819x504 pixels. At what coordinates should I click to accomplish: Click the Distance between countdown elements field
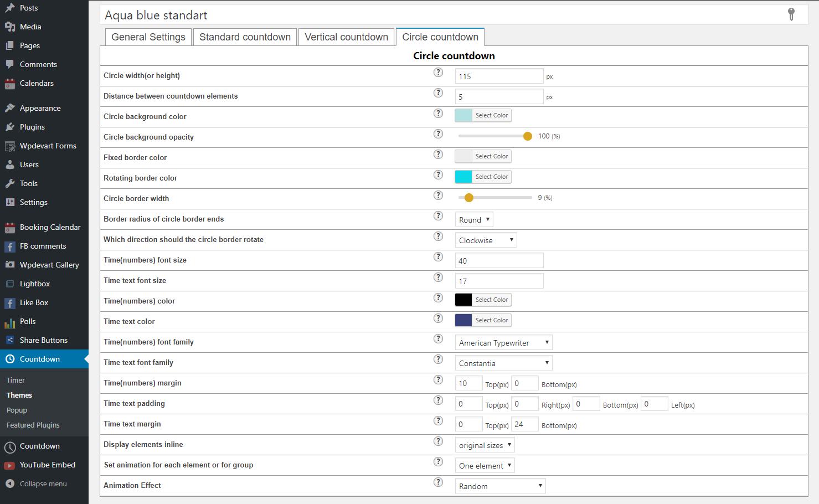[x=499, y=96]
